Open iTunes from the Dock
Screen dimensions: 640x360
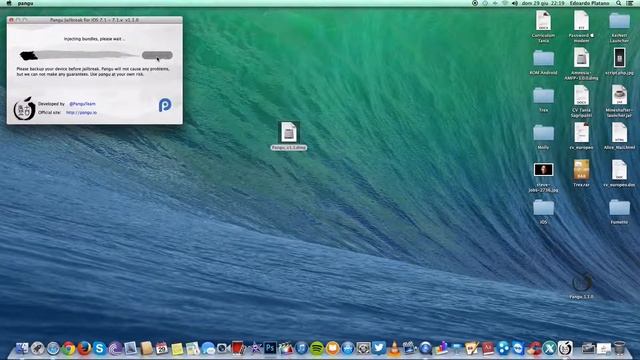[x=301, y=348]
